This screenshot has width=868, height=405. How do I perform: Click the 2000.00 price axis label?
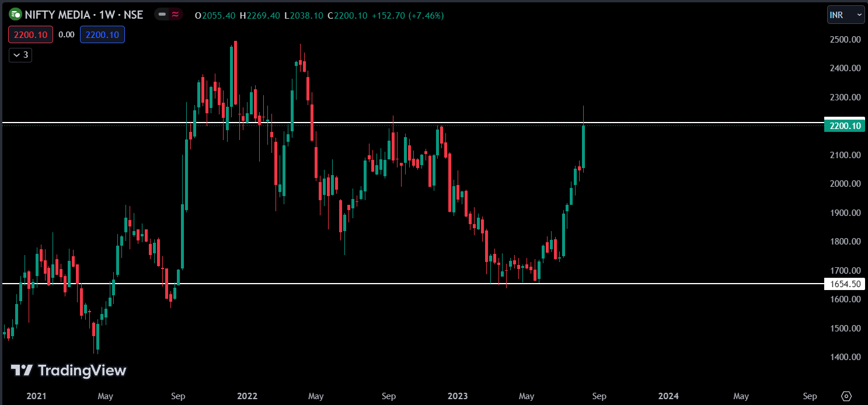pos(846,184)
